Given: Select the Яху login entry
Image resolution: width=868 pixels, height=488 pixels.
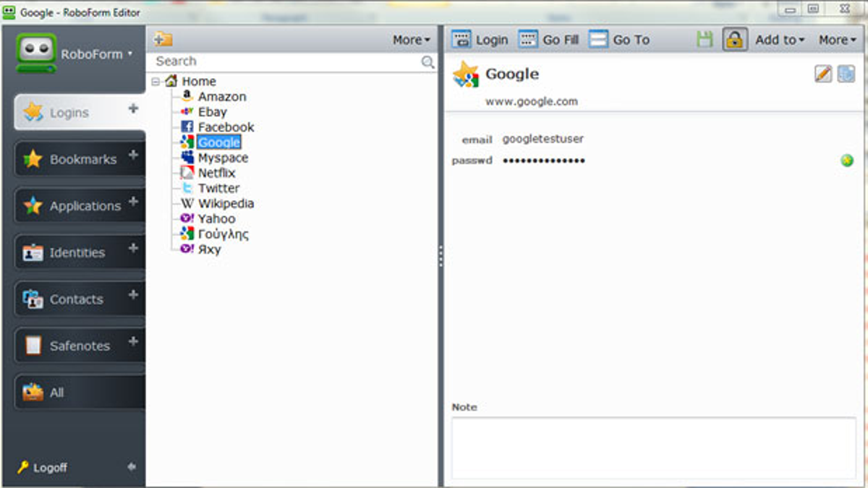Looking at the screenshot, I should [210, 249].
